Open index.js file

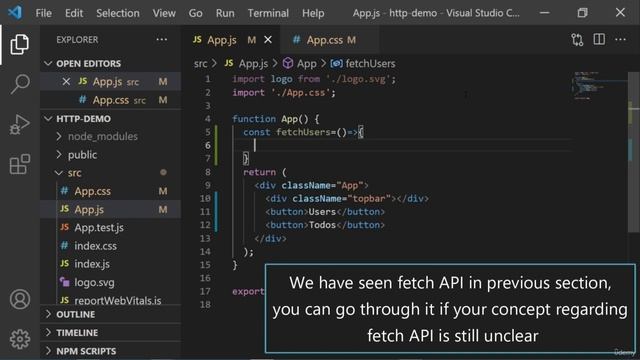coord(110,264)
